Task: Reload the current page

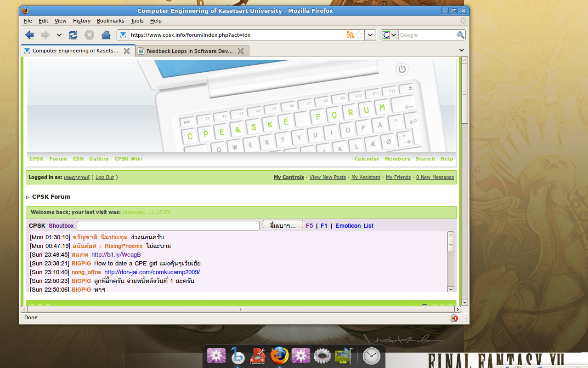Action: (73, 35)
